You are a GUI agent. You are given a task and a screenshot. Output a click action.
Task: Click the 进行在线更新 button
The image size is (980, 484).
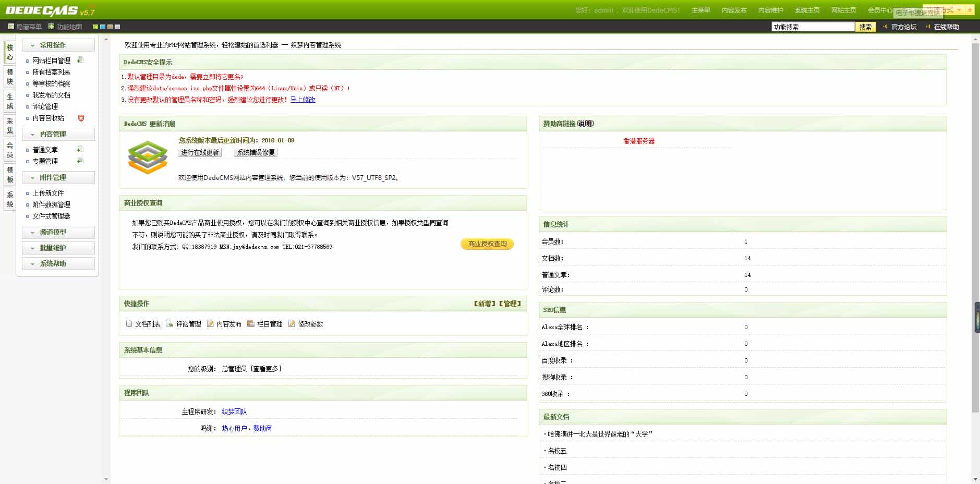[200, 152]
